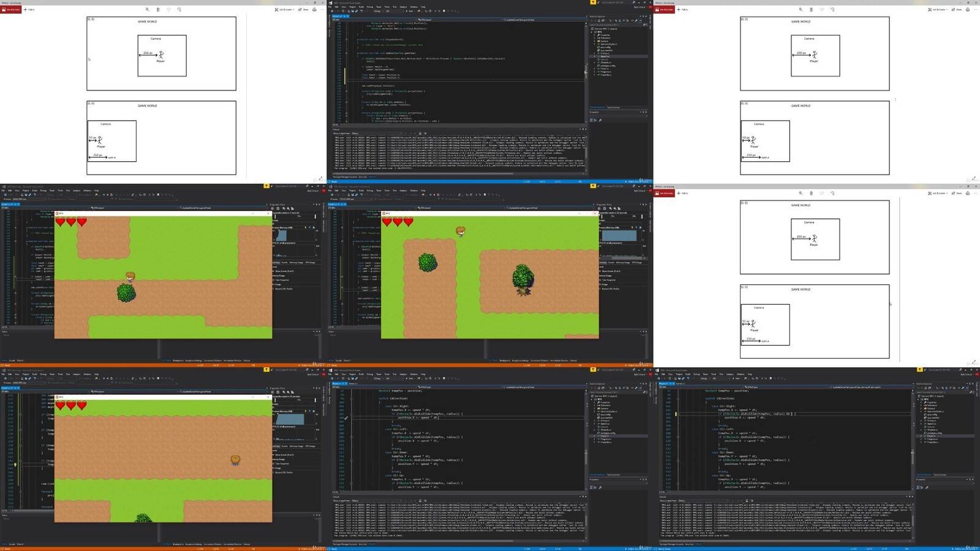
Task: Open Error List tab in top-center Visual Studio
Action: pyautogui.click(x=363, y=177)
